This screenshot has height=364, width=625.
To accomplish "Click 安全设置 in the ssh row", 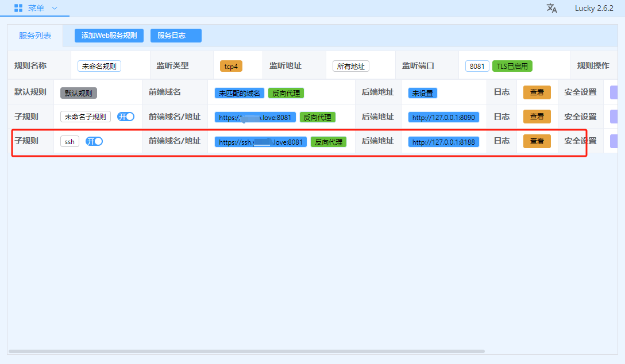I will click(580, 141).
